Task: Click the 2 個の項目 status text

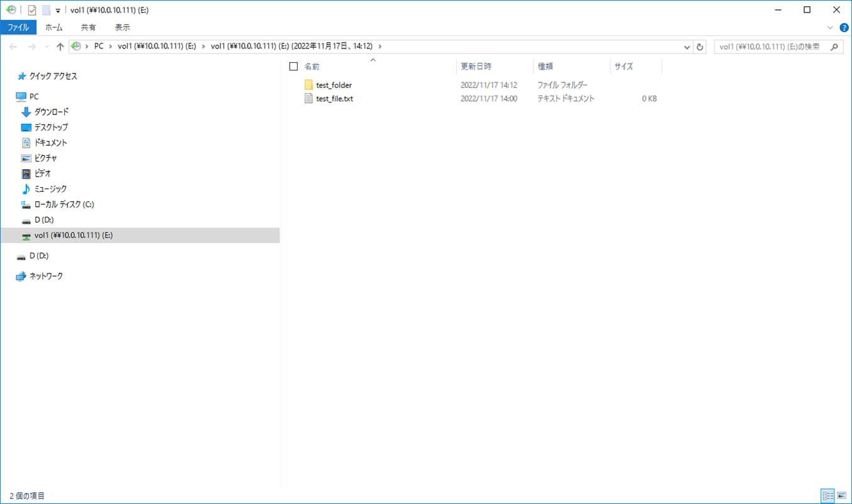Action: click(27, 496)
